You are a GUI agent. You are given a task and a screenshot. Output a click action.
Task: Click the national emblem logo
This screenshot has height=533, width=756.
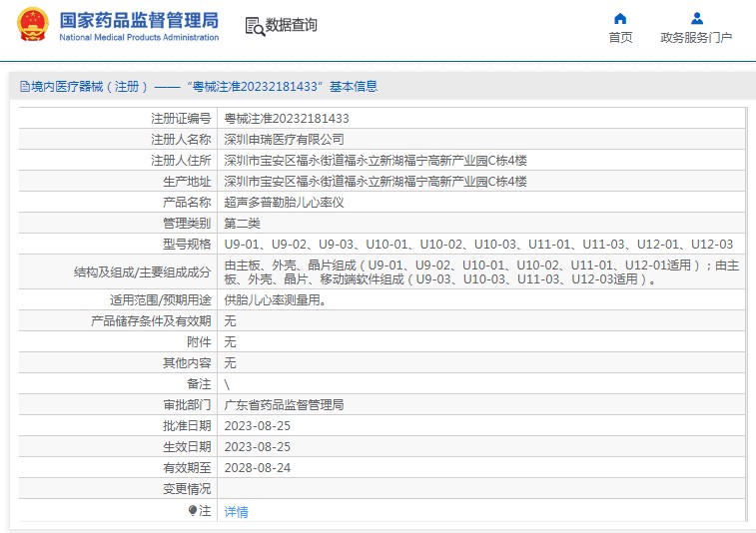pyautogui.click(x=33, y=24)
